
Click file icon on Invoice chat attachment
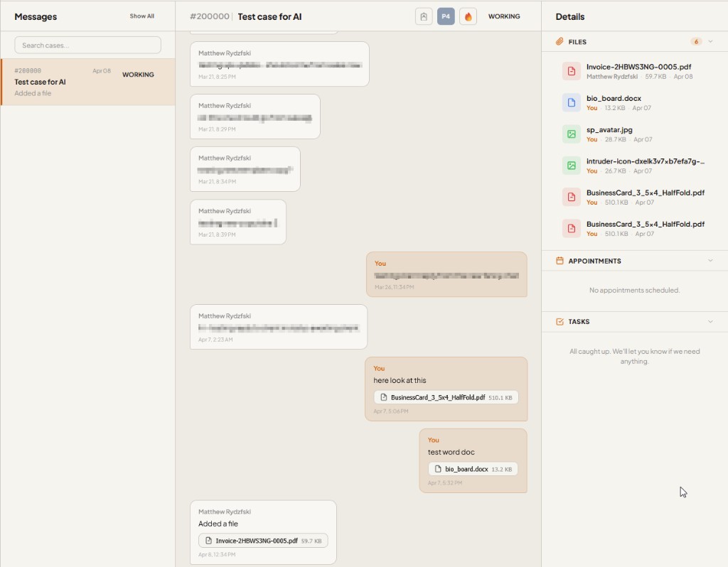[208, 541]
